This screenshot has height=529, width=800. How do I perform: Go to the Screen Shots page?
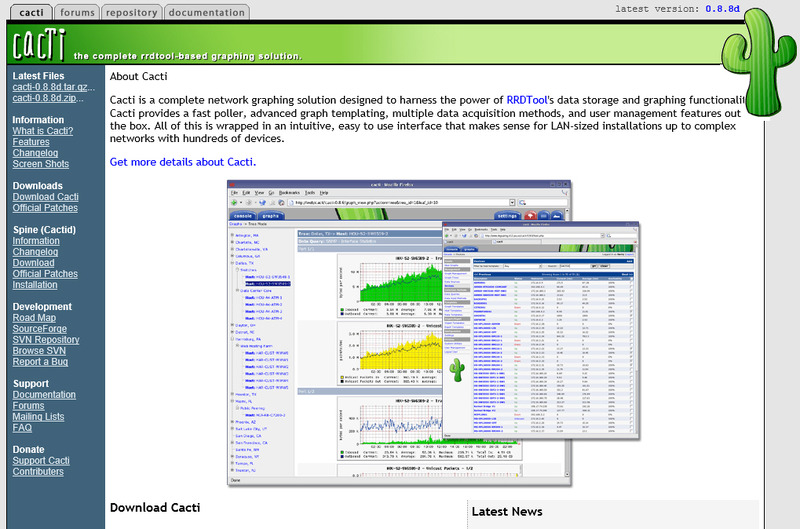pyautogui.click(x=41, y=164)
